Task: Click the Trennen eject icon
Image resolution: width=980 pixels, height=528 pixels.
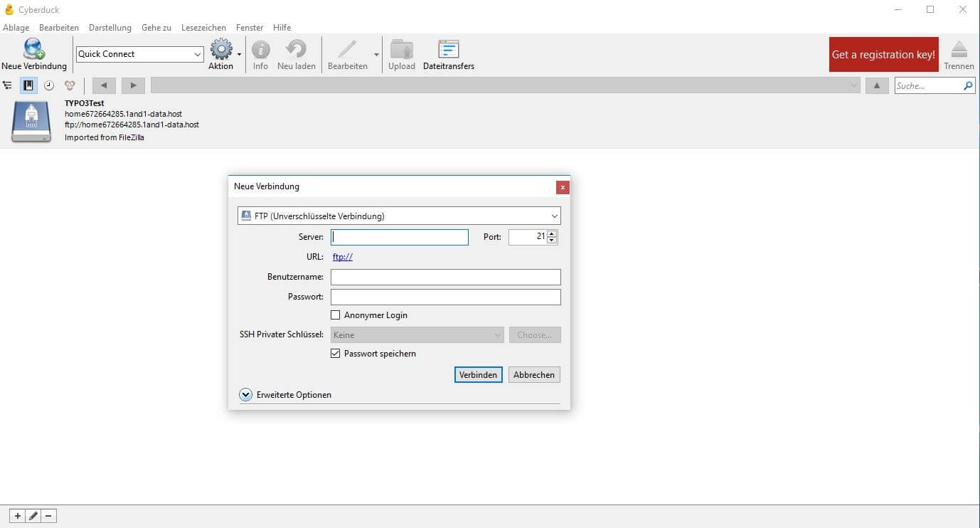Action: click(959, 49)
